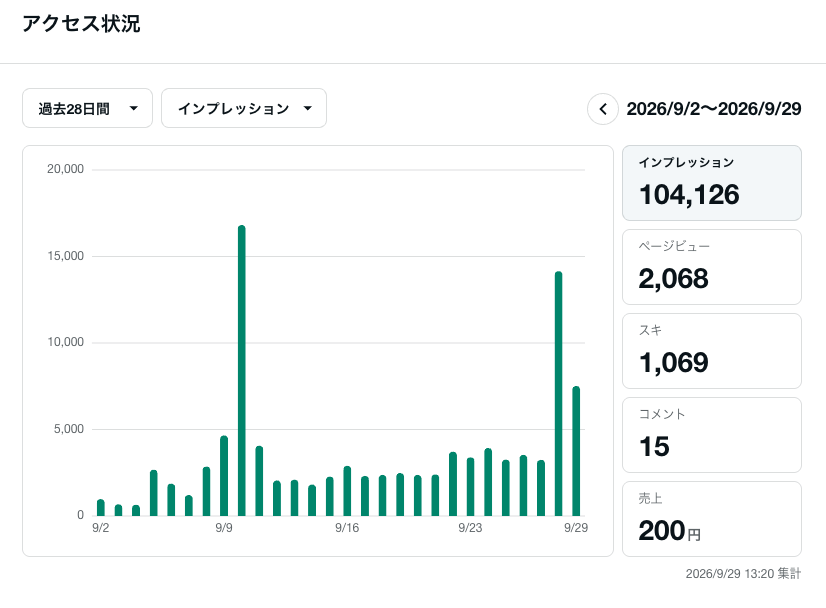Viewport: 826px width, 608px height.
Task: Click the 9/9 x-axis label
Action: pos(224,528)
